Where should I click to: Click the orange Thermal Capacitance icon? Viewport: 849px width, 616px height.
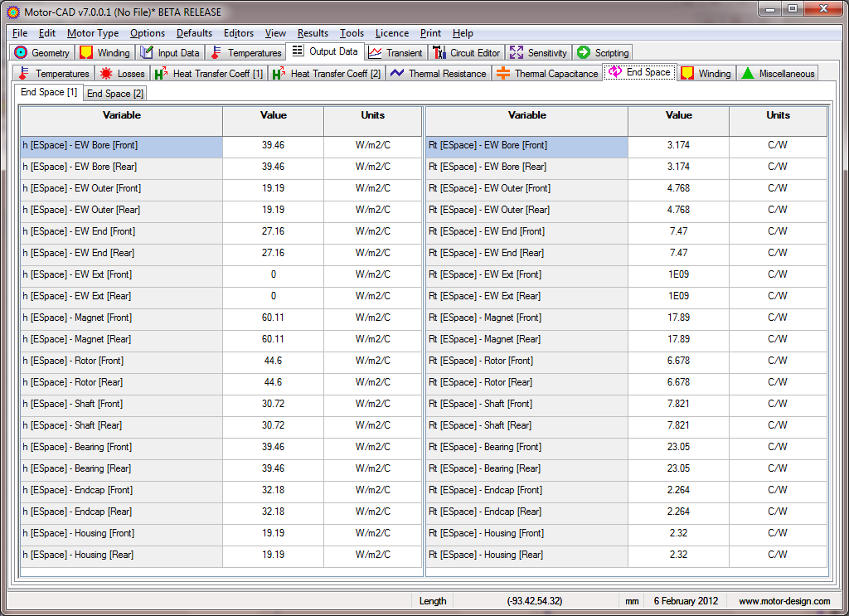coord(503,73)
